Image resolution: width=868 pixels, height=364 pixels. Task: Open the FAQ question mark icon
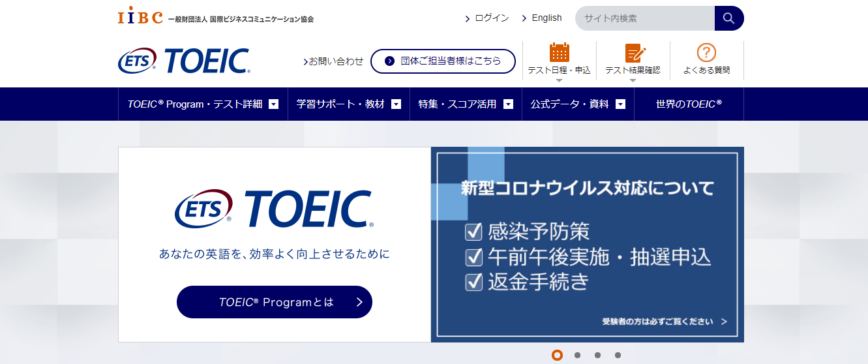tap(707, 52)
